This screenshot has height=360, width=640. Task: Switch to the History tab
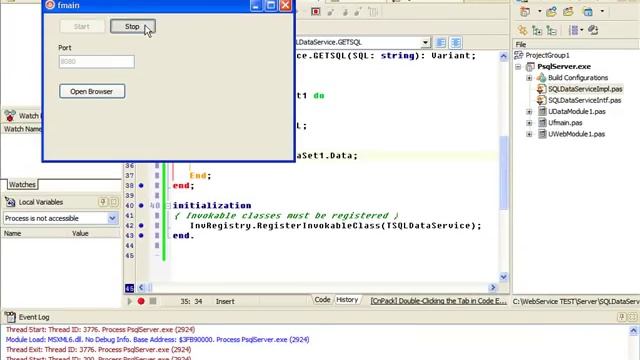[x=347, y=300]
